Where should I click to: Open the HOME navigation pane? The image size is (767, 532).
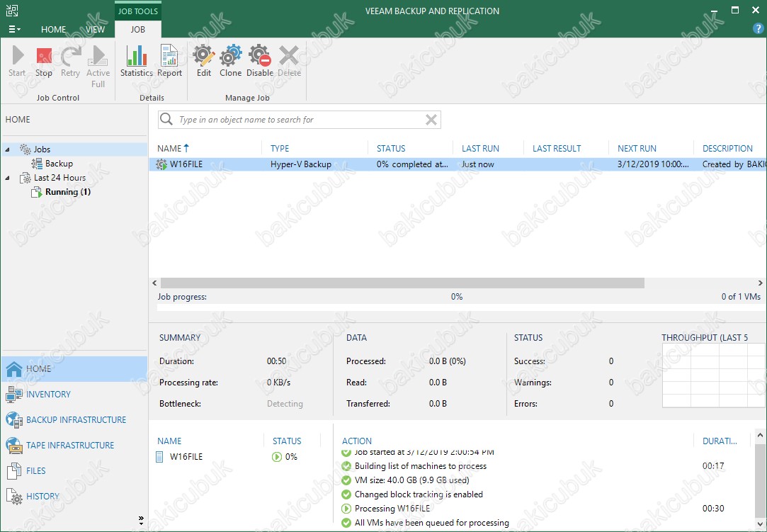click(74, 368)
